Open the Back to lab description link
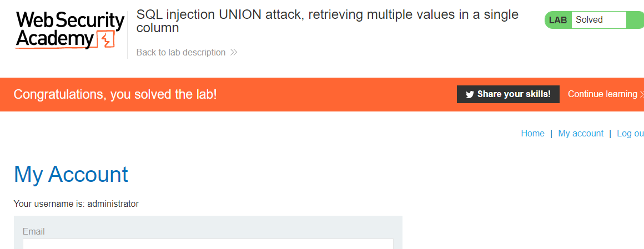644x249 pixels. pyautogui.click(x=181, y=53)
